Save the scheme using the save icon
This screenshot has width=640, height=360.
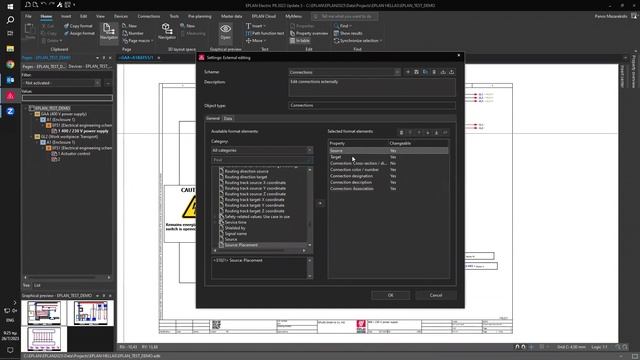(x=416, y=72)
